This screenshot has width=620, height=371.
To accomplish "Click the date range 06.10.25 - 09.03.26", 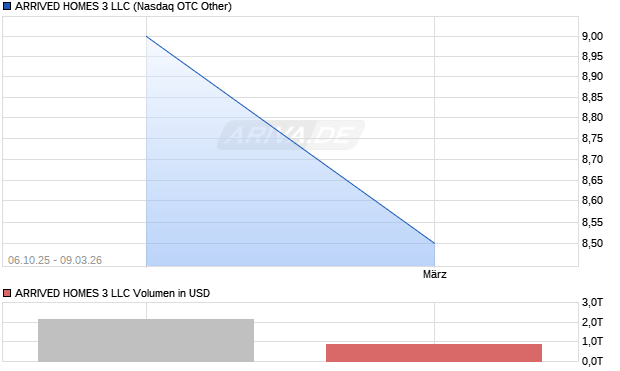I will tap(55, 260).
